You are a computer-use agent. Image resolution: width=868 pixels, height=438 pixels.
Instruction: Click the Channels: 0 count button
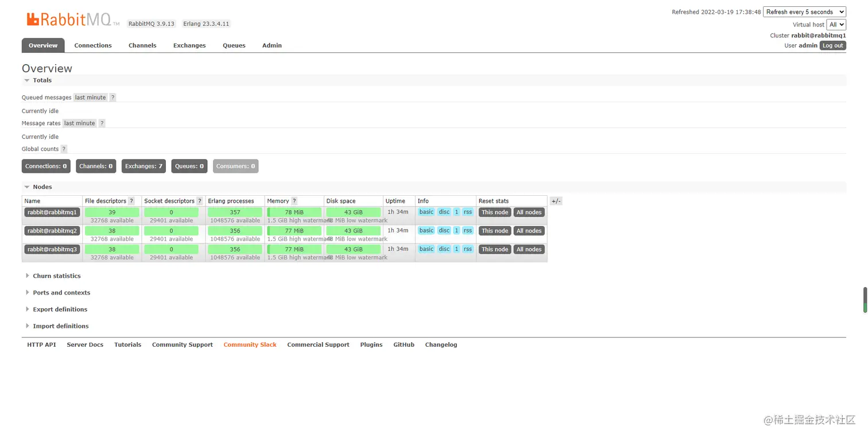coord(96,166)
